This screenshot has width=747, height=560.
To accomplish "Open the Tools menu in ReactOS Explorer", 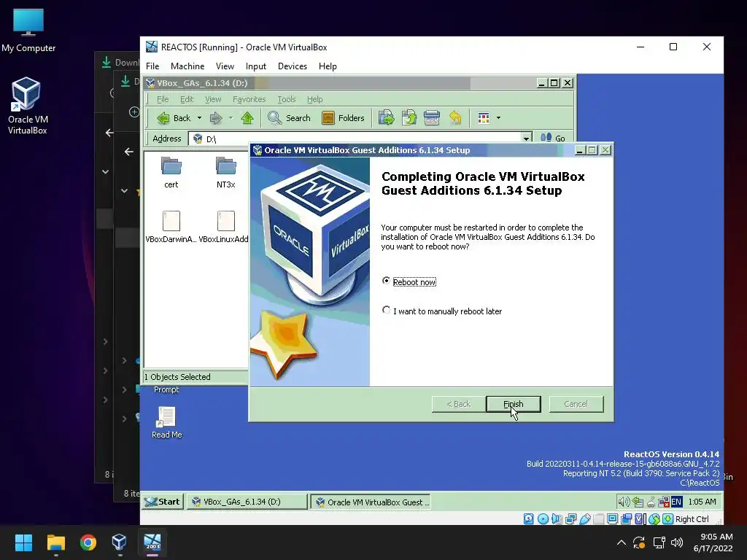I will (x=286, y=99).
